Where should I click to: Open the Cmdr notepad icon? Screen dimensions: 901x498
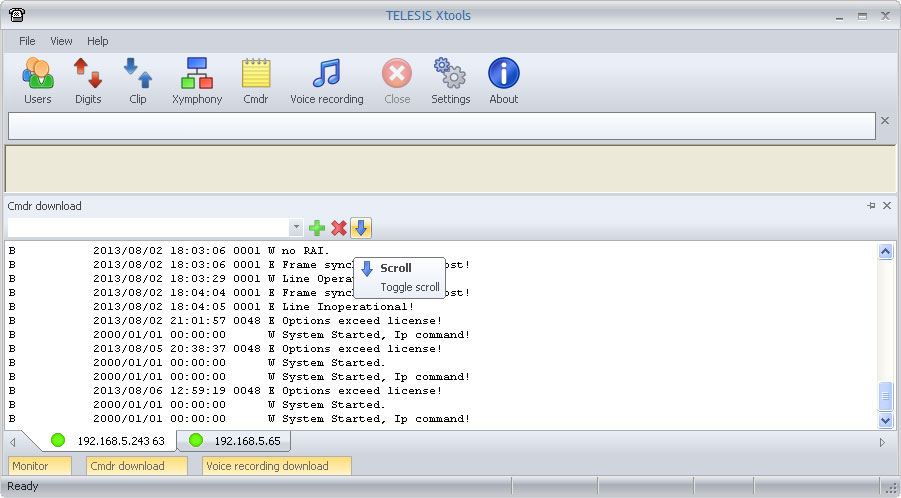pos(256,81)
